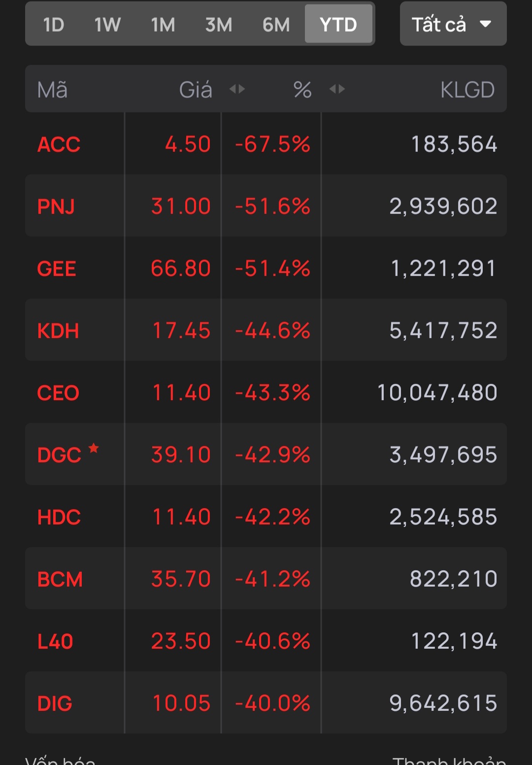Switch to the 1M time range

pyautogui.click(x=163, y=24)
